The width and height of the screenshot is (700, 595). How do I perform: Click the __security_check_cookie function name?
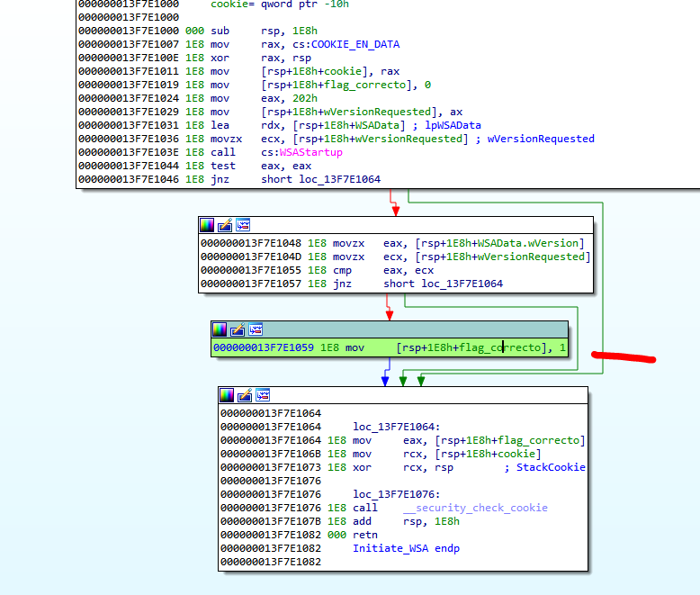coord(475,508)
